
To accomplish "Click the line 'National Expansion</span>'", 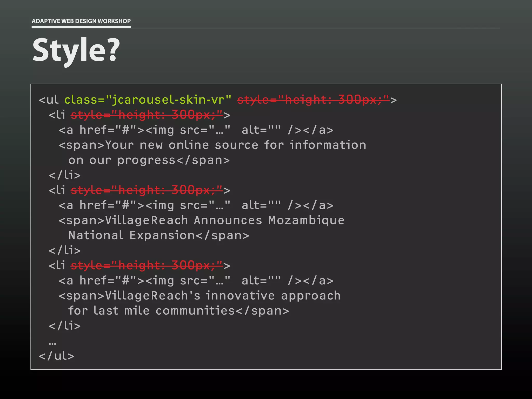I will click(x=159, y=235).
